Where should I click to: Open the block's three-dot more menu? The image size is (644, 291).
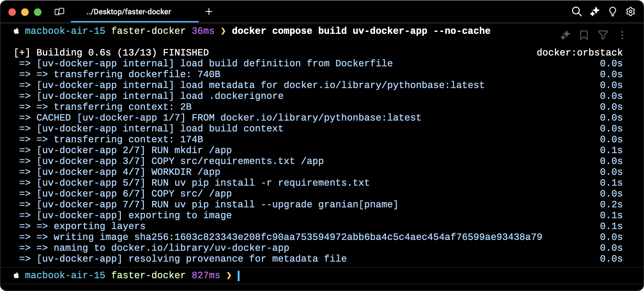[x=622, y=35]
